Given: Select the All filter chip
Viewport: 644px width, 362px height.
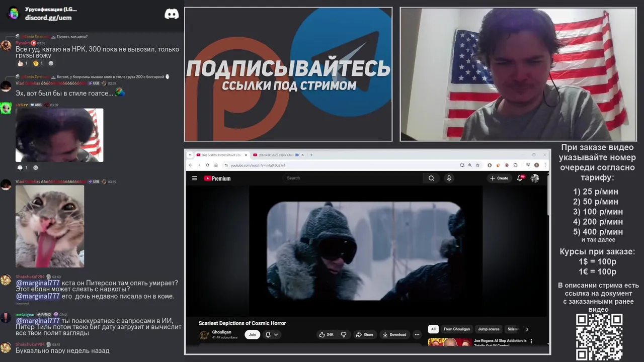Looking at the screenshot, I should click(433, 329).
